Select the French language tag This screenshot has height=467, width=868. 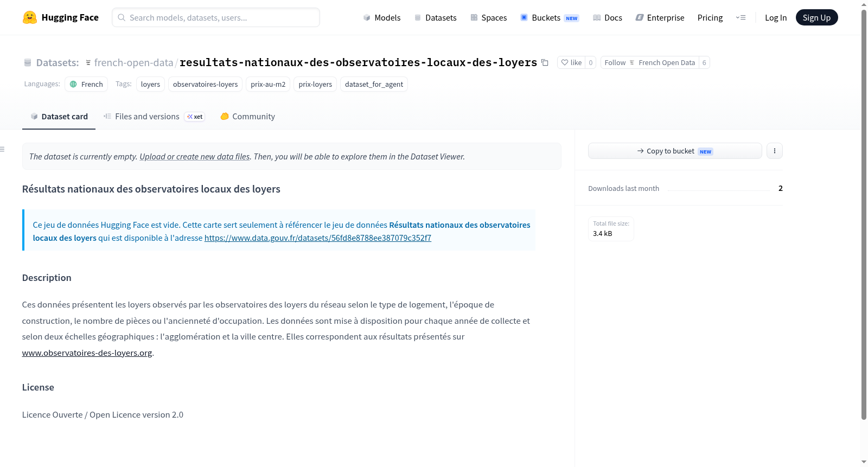click(x=86, y=84)
